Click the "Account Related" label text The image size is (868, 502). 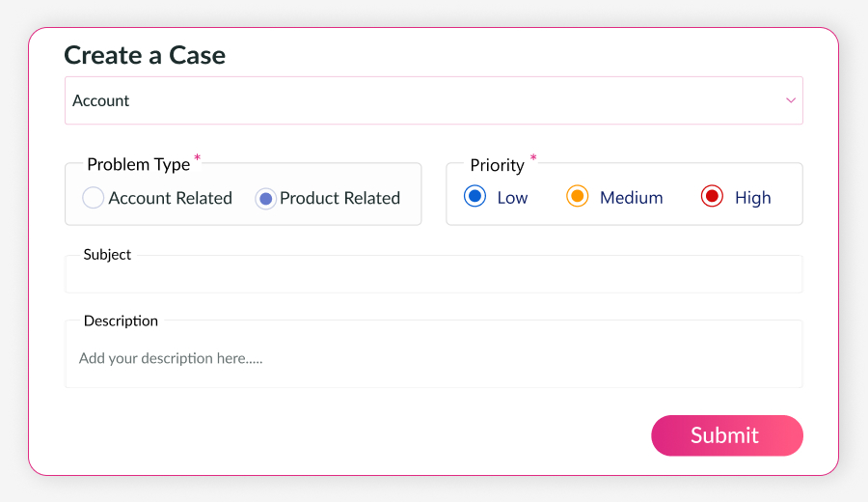(171, 198)
